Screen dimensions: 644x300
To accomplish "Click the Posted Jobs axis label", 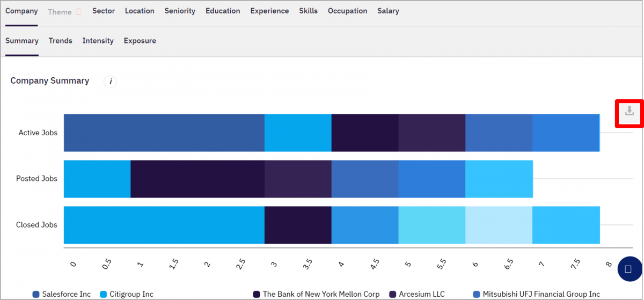I will (36, 179).
